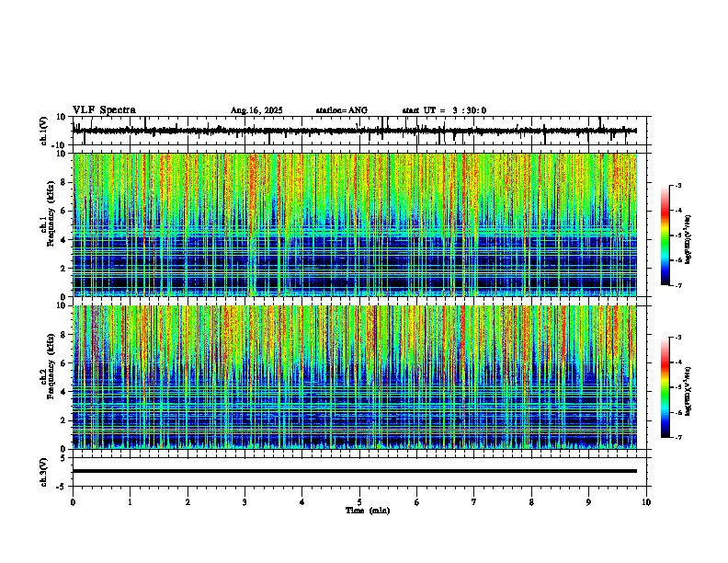Click the ch.1 spectrogram's 6 kHz tick label
The image size is (728, 563).
pyautogui.click(x=63, y=212)
